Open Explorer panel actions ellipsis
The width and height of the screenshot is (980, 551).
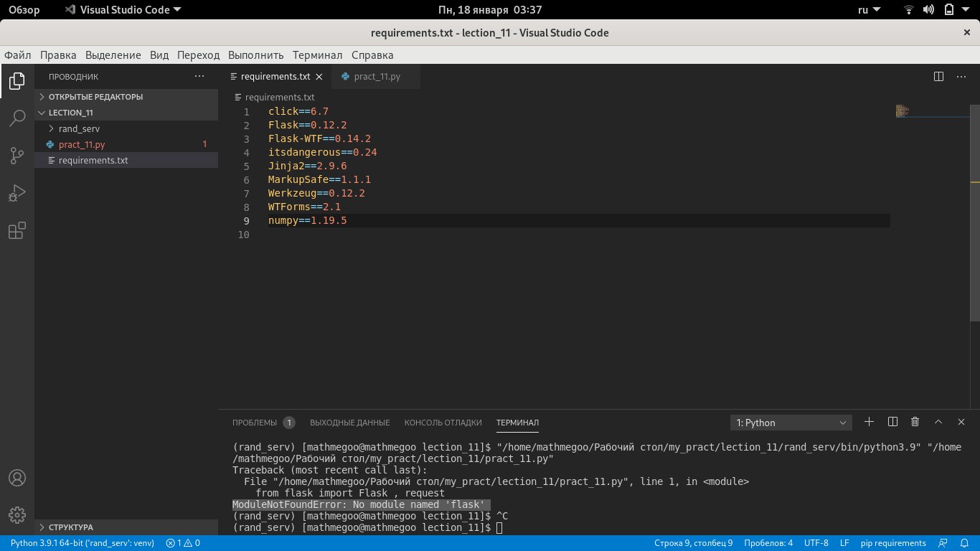point(199,76)
